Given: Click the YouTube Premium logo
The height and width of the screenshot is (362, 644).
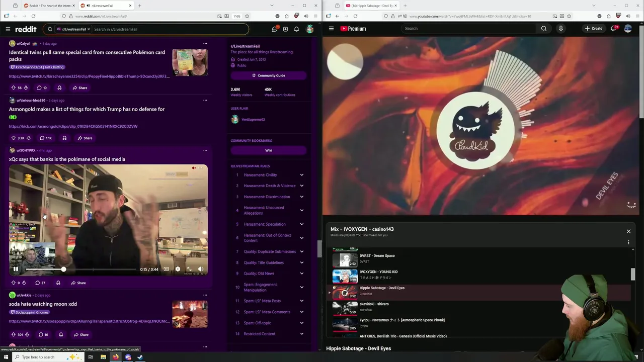Looking at the screenshot, I should point(353,29).
